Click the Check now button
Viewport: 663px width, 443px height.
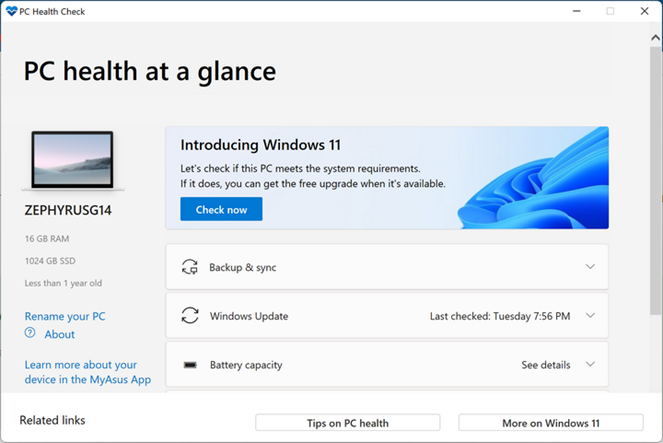point(221,209)
